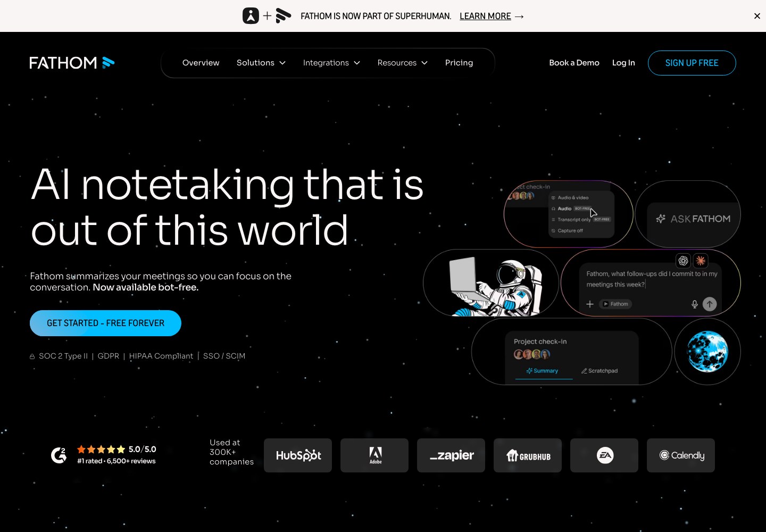This screenshot has height=532, width=766.
Task: Click the ASK FATHOM card
Action: pos(688,214)
